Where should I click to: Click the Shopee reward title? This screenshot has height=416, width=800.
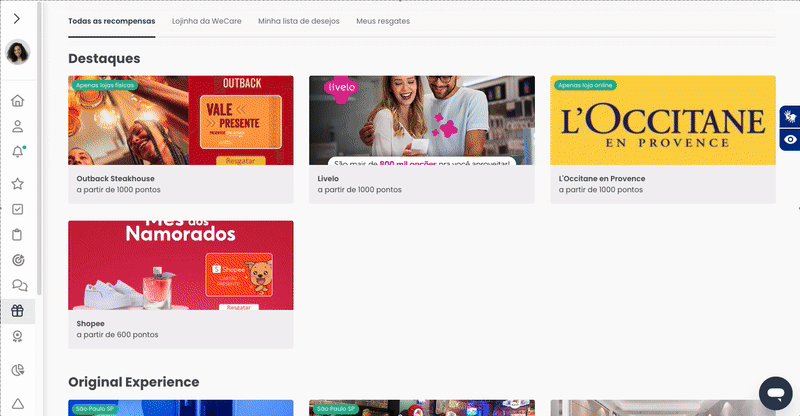click(x=90, y=324)
